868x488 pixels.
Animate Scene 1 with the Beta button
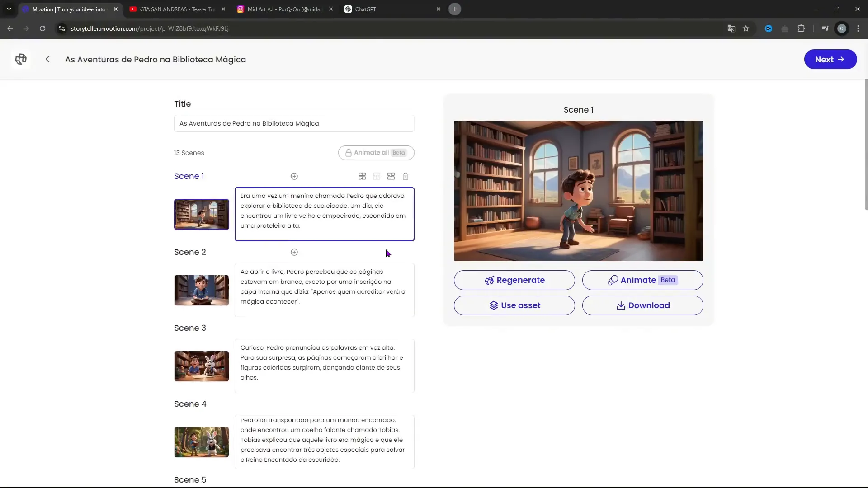click(x=642, y=280)
